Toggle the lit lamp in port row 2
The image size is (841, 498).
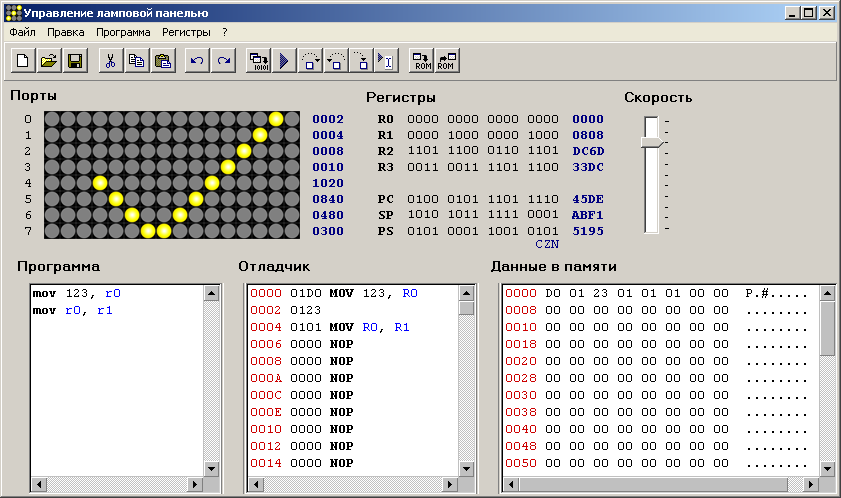click(244, 151)
